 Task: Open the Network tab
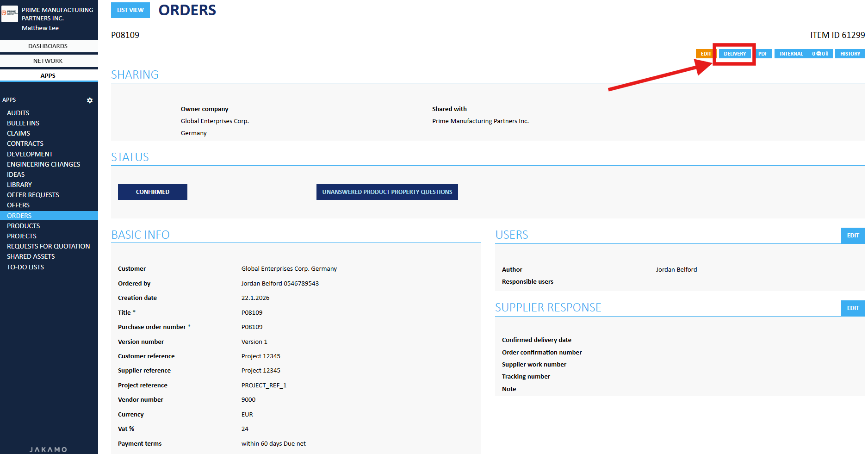(48, 61)
